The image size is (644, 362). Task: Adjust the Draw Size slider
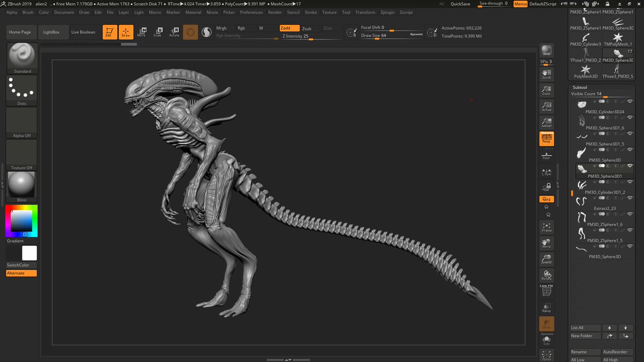click(391, 35)
